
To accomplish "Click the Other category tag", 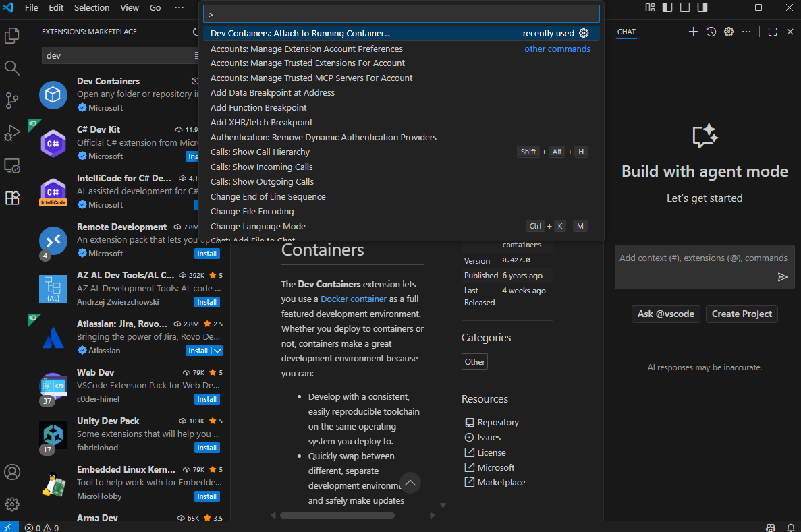I will pos(474,362).
